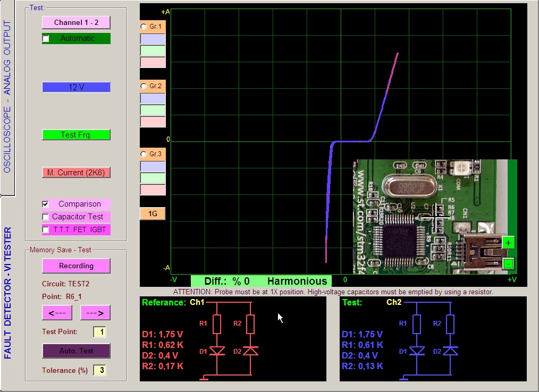Click the 12 V voltage selector button

point(76,87)
